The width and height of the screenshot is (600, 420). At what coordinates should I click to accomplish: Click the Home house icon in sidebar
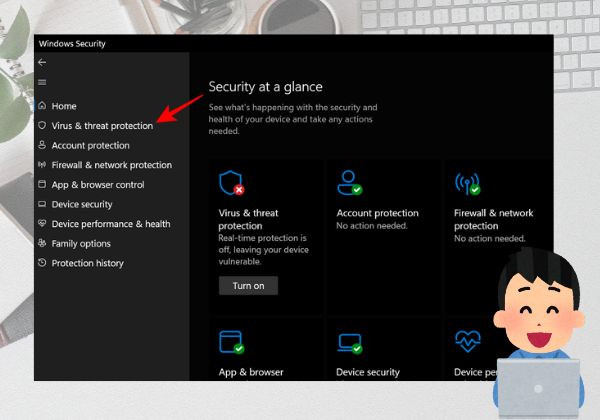pyautogui.click(x=42, y=106)
